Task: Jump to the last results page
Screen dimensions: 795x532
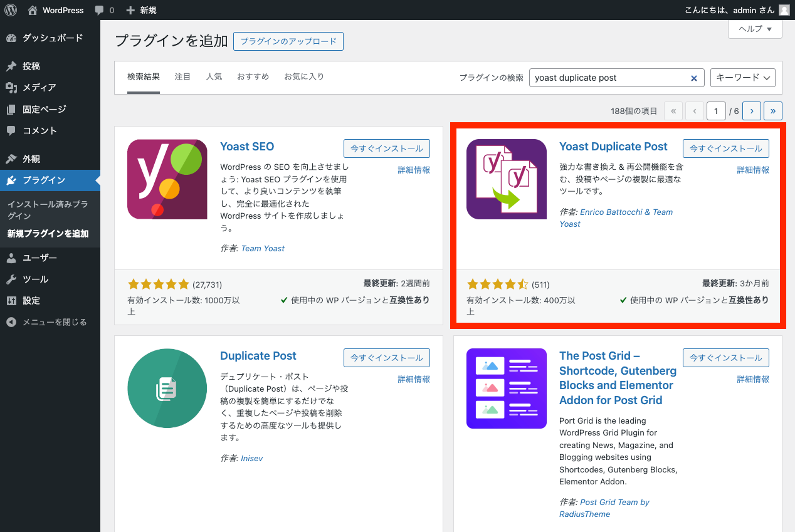Action: click(773, 111)
